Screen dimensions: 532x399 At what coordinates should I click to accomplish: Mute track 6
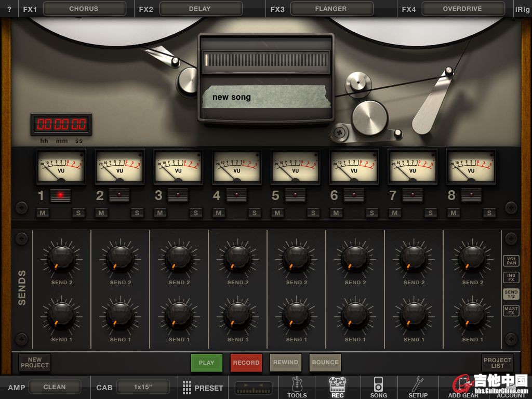[336, 213]
